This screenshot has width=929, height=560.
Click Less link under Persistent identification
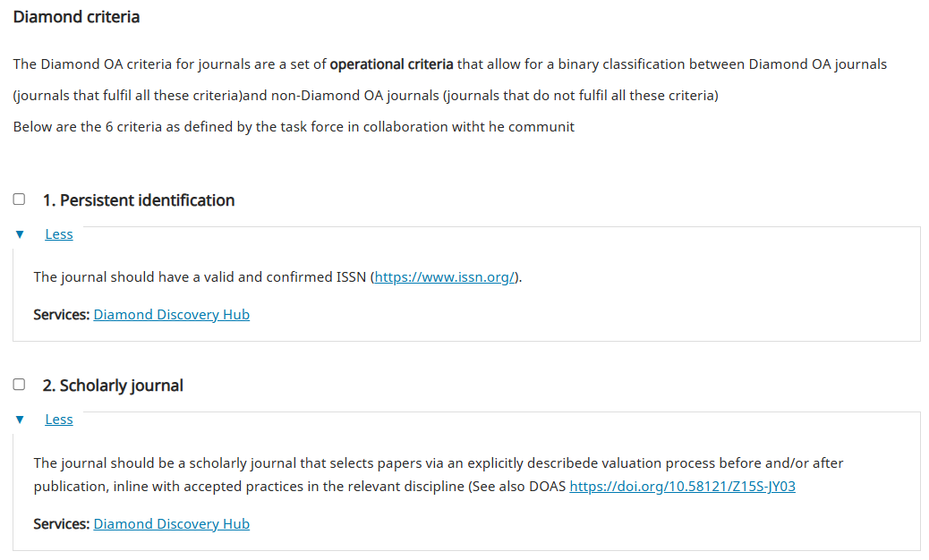pos(59,234)
